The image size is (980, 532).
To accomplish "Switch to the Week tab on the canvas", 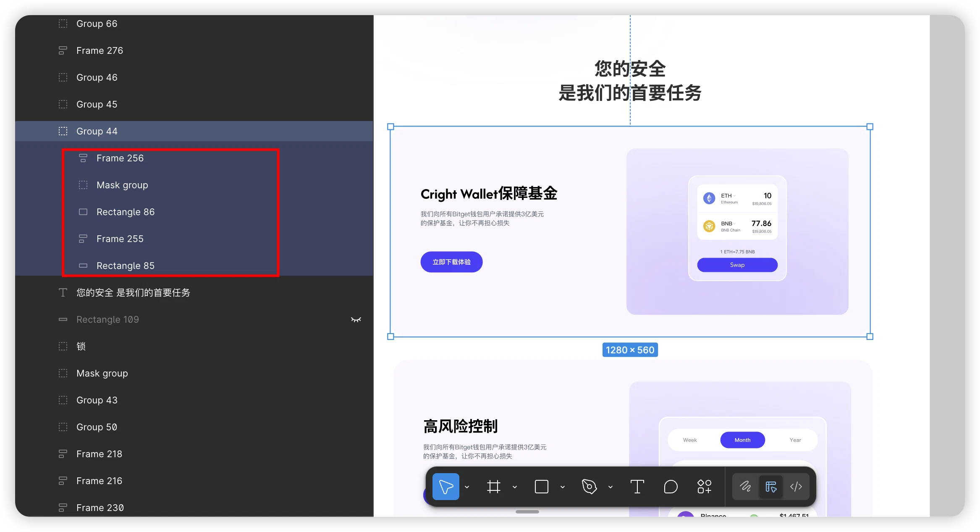I will (x=690, y=440).
